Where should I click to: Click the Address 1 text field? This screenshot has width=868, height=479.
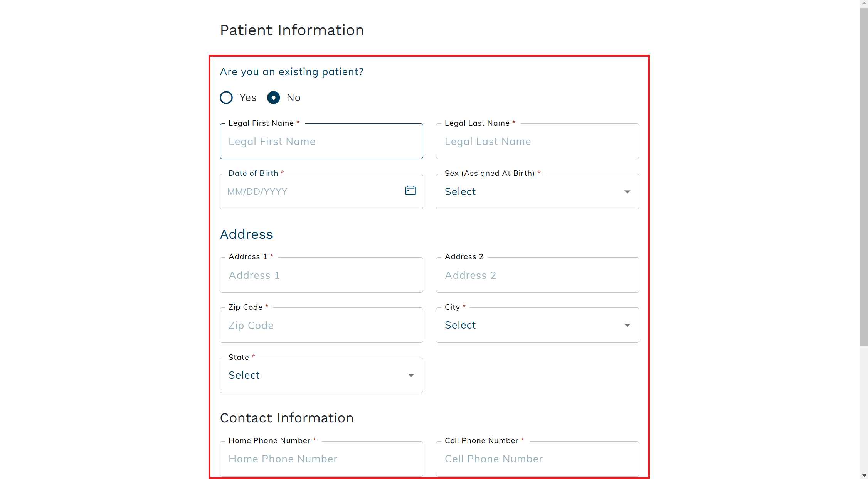(321, 275)
